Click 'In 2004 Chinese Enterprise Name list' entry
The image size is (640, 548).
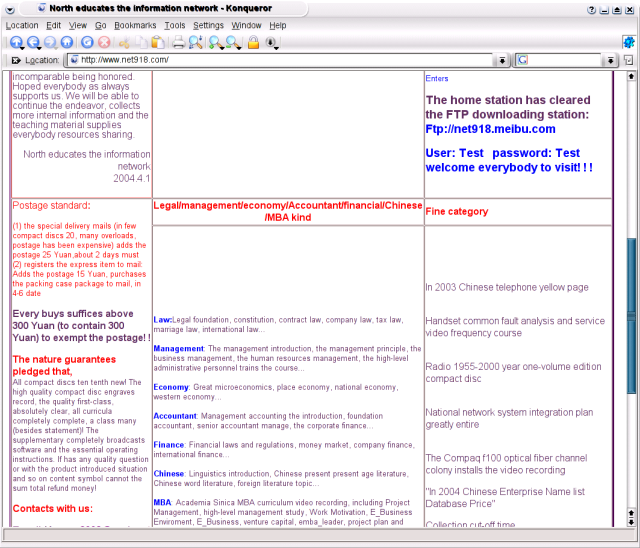pyautogui.click(x=505, y=497)
